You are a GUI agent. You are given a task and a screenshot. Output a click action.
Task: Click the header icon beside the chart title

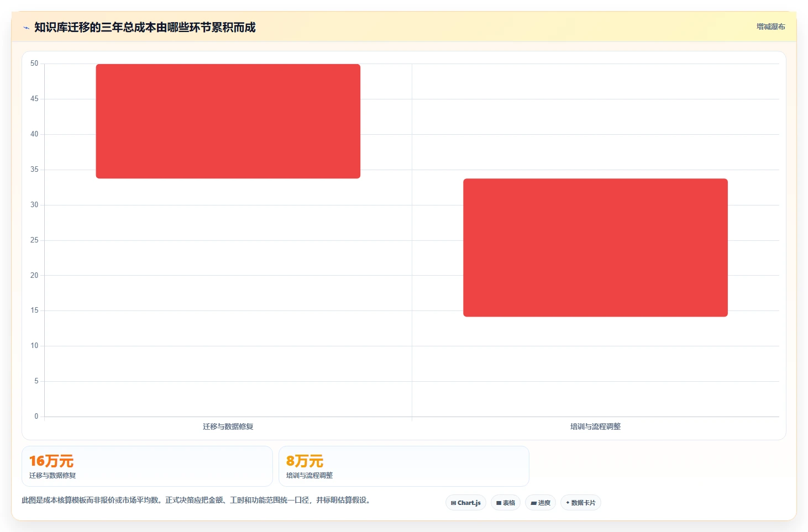pos(26,28)
